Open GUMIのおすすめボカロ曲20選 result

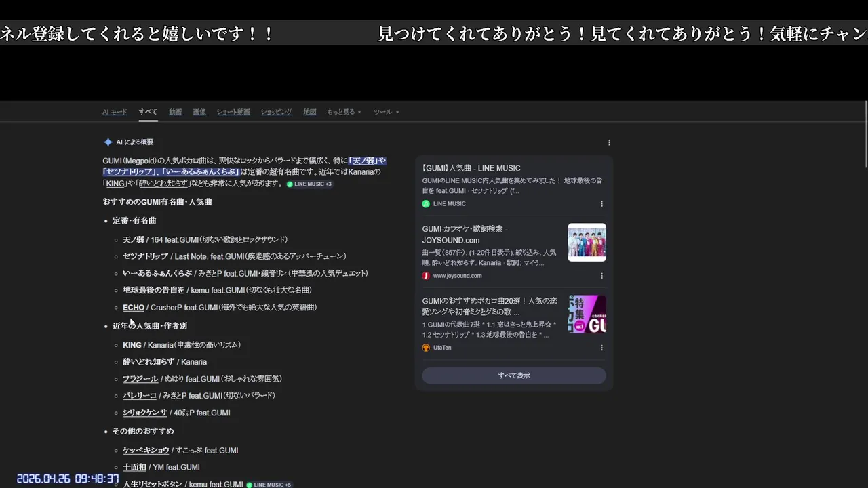point(490,306)
